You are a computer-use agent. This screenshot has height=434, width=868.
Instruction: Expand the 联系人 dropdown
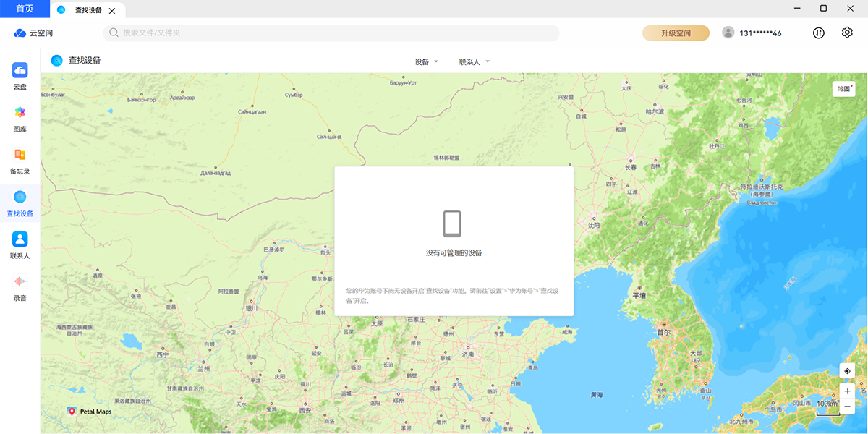pos(475,61)
